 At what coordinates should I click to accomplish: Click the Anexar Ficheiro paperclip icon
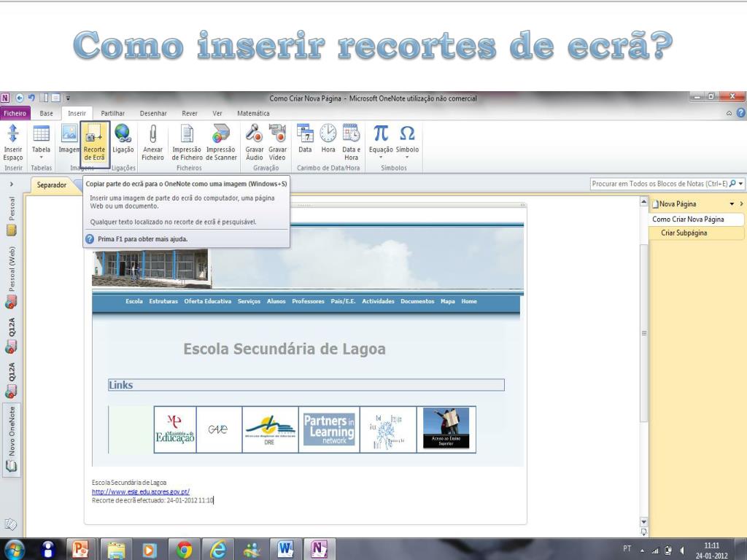click(153, 142)
